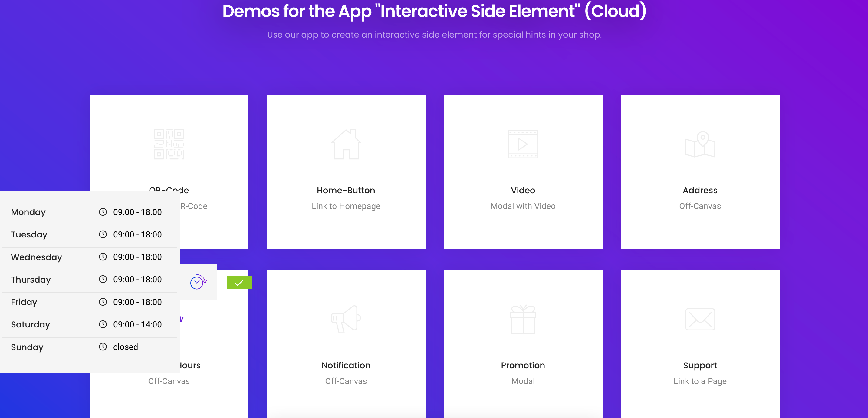The width and height of the screenshot is (868, 418).
Task: Click 'Modal' under Promotion
Action: (523, 381)
